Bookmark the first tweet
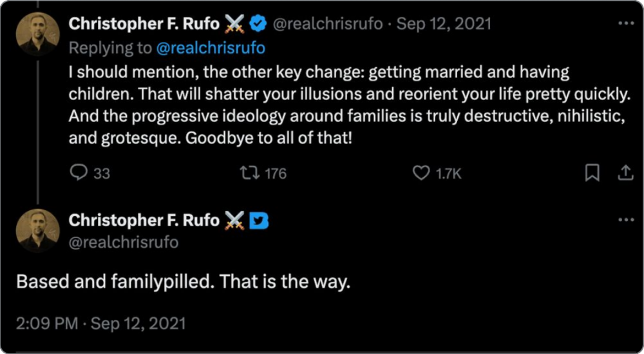 (592, 173)
